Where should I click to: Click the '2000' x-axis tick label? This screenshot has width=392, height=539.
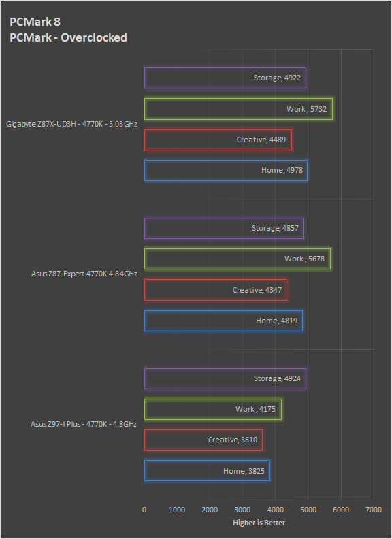click(x=210, y=510)
